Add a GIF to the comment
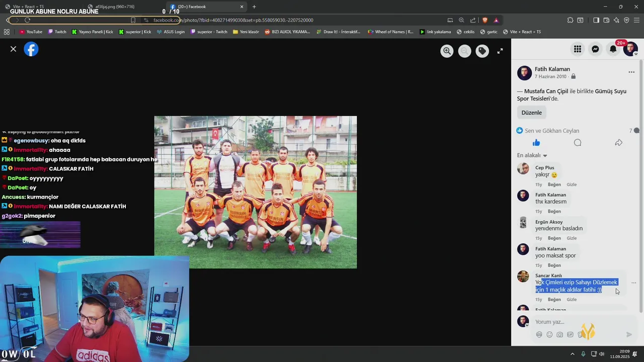The image size is (644, 362). click(570, 335)
